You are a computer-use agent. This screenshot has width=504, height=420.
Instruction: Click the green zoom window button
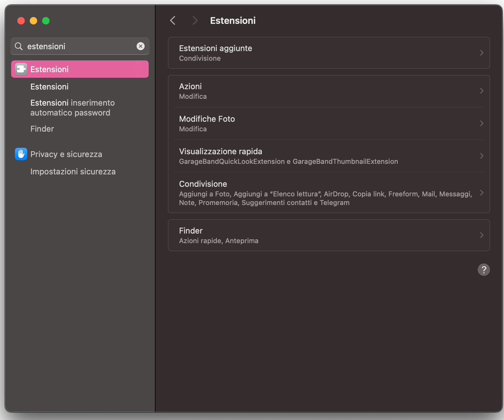click(46, 21)
